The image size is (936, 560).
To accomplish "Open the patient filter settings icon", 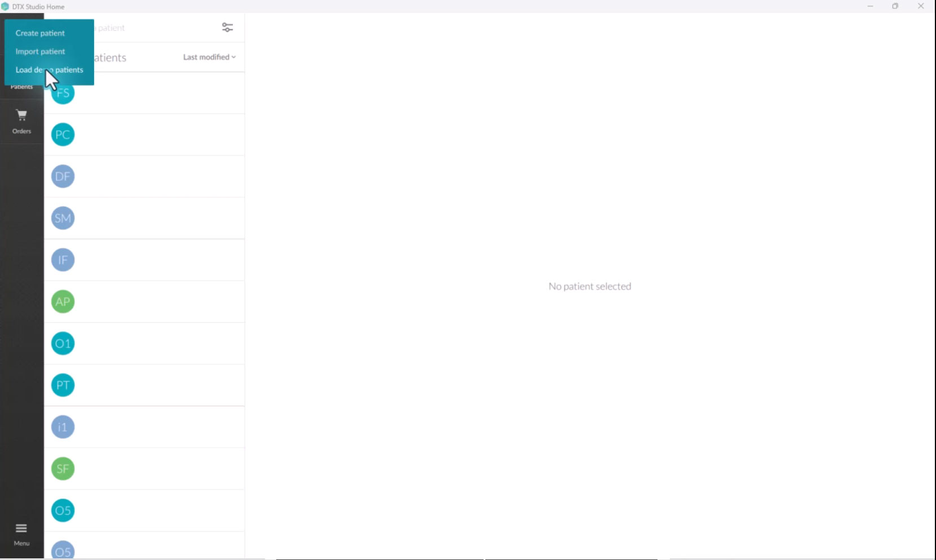I will coord(227,28).
